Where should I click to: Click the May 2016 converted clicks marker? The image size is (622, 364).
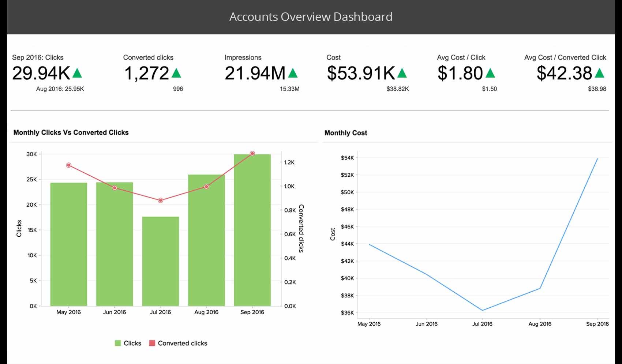[x=68, y=165]
